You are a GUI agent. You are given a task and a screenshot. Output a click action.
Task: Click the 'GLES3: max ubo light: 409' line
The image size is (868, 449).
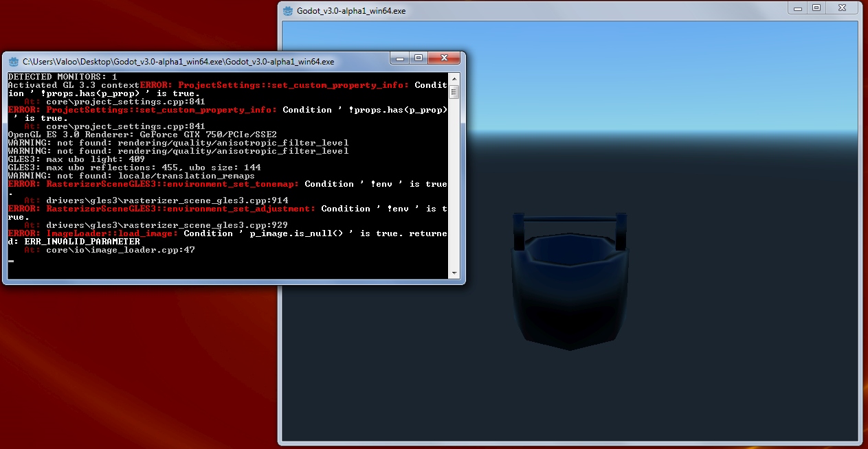point(76,159)
